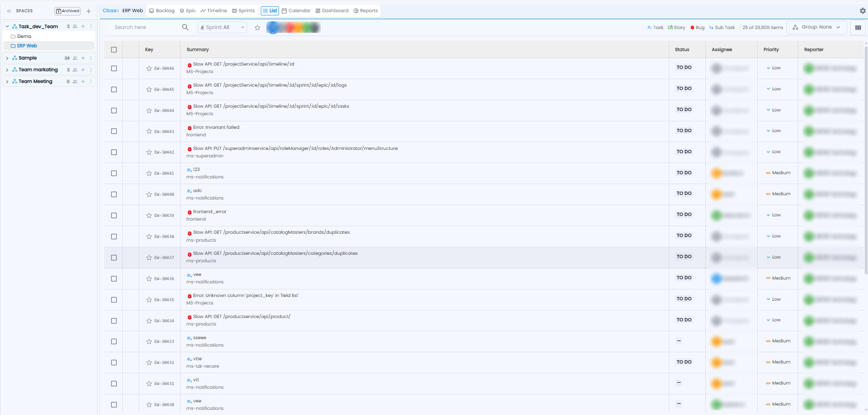Screen dimensions: 868x415
Task: Star the EW-30441 issue
Action: [x=149, y=173]
